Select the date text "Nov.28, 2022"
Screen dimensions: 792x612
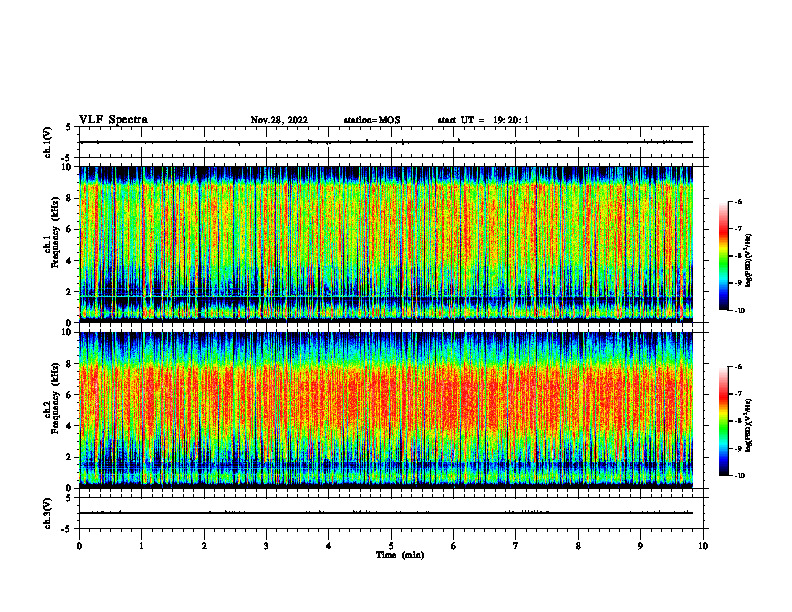tap(279, 120)
